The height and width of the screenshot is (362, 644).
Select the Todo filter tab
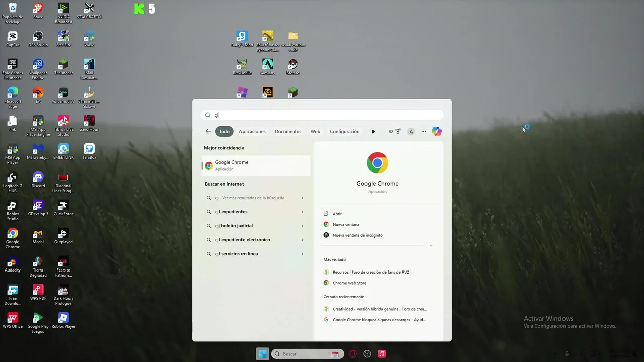pos(224,131)
